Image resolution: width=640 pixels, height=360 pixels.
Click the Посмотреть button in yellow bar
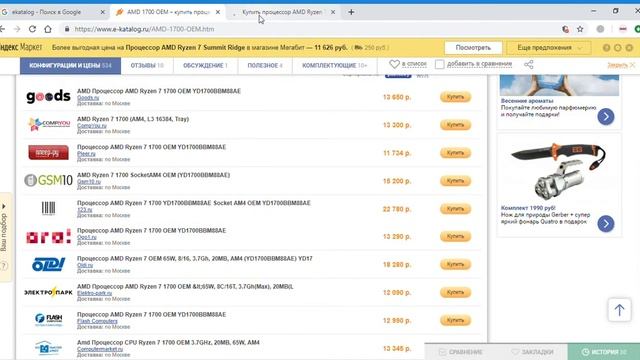click(x=473, y=48)
